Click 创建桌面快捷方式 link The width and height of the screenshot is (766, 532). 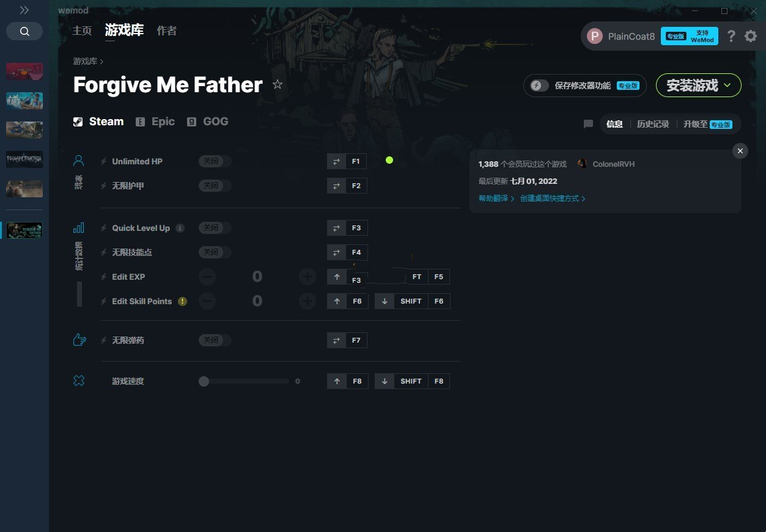[x=553, y=199]
